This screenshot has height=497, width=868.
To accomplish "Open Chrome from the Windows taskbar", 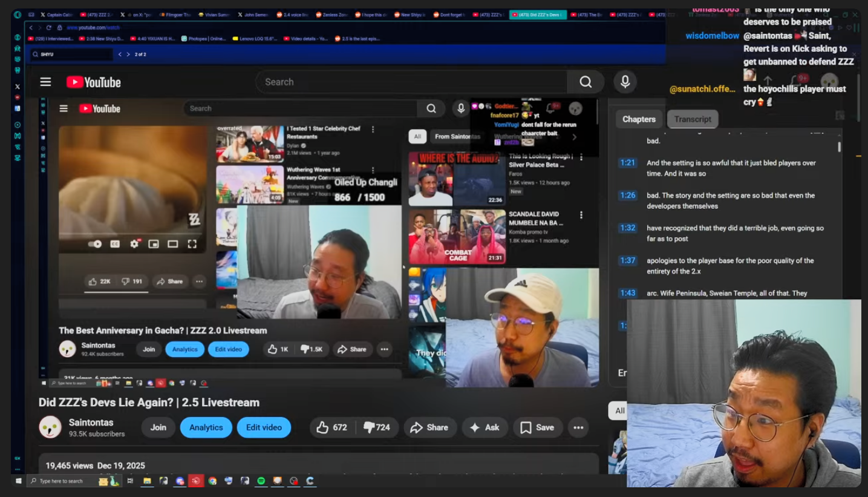I will 212,481.
